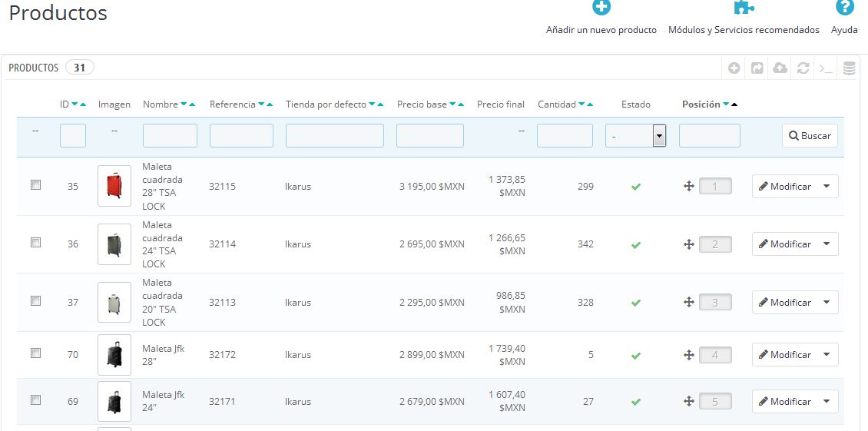The height and width of the screenshot is (431, 868).
Task: Click Modificar for product 36
Action: (x=785, y=244)
